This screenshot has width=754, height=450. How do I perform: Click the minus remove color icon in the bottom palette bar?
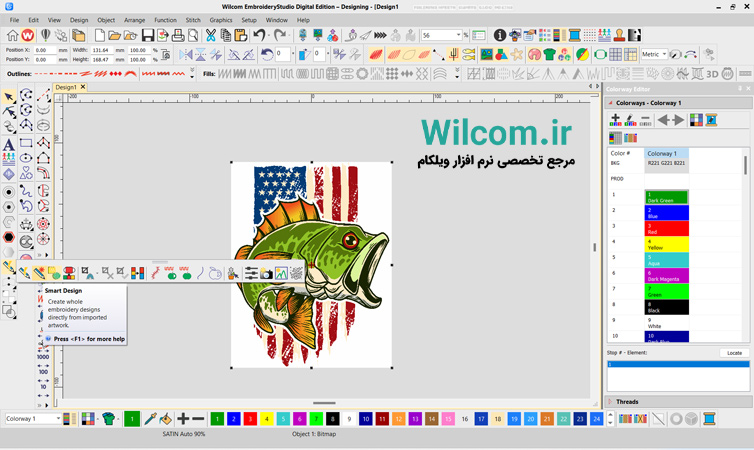pyautogui.click(x=198, y=419)
